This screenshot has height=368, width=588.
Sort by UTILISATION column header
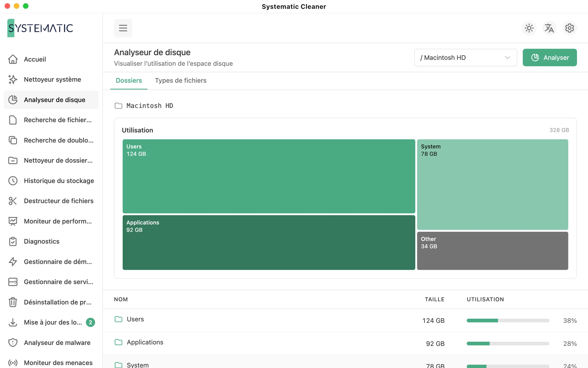[x=485, y=299]
